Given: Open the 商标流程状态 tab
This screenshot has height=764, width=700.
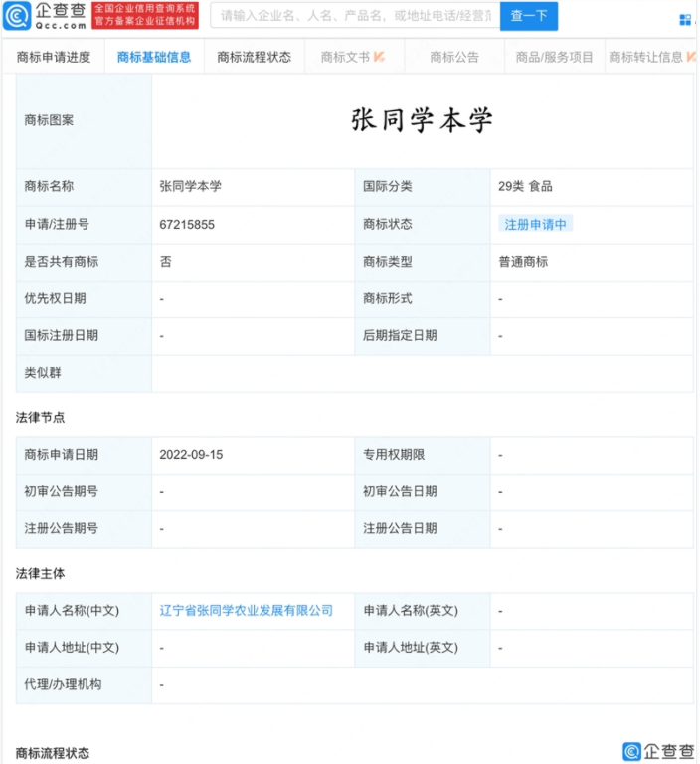Looking at the screenshot, I should click(x=255, y=57).
